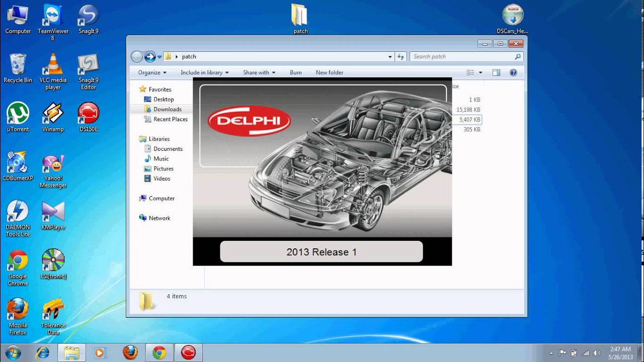Click the DS150E icon in taskbar
This screenshot has height=362, width=644.
tap(188, 353)
